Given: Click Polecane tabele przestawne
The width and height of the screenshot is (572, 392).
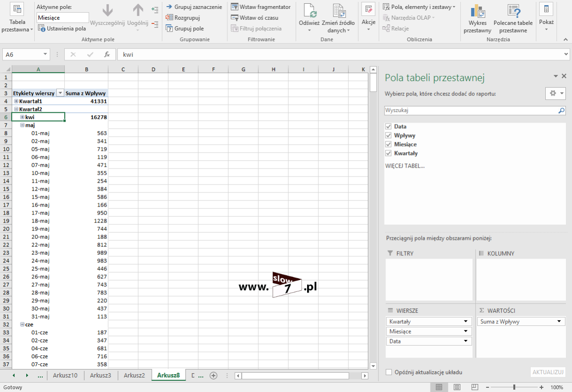Looking at the screenshot, I should (x=513, y=19).
